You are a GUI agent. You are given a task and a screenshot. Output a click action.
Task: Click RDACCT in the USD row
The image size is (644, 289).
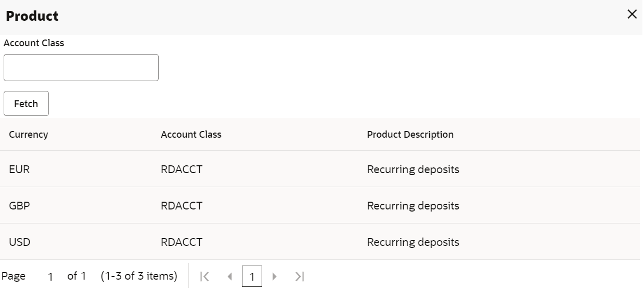(182, 242)
